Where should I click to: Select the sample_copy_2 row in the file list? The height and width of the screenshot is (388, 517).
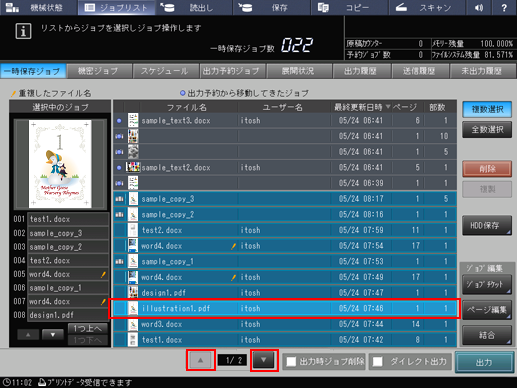[285, 214]
